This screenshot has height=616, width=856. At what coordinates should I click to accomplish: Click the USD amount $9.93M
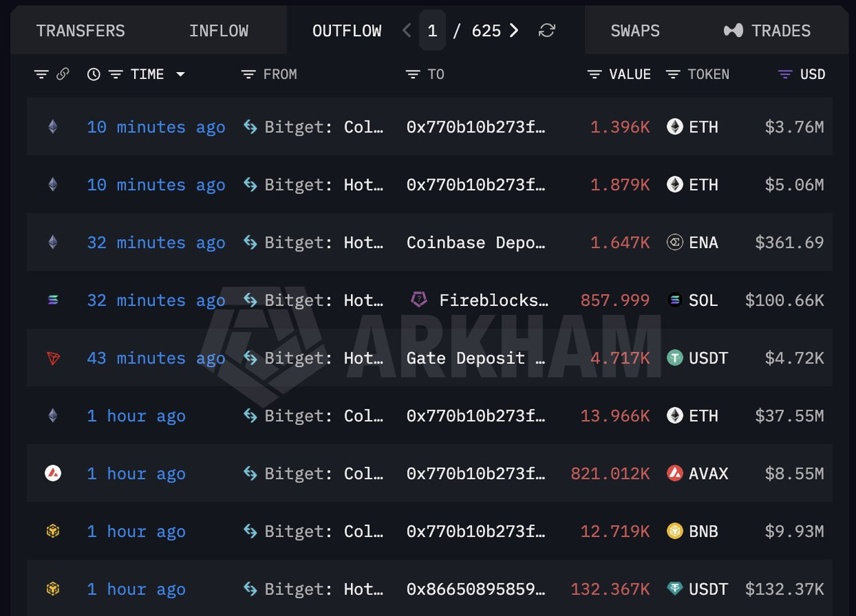[x=795, y=531]
